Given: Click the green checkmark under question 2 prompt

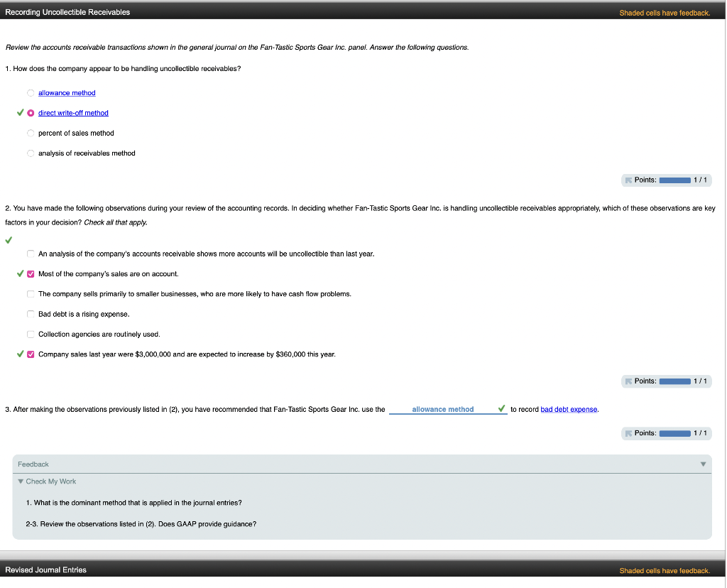Looking at the screenshot, I should (9, 240).
